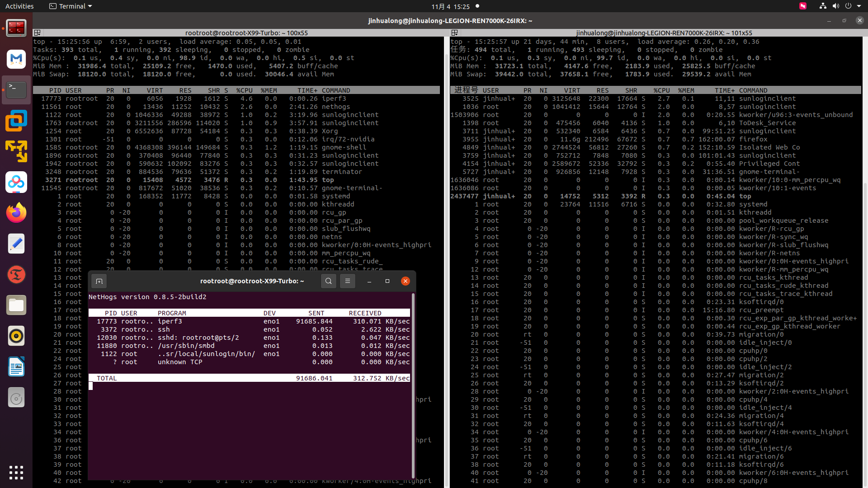Open the Activities overview
868x488 pixels.
[x=19, y=6]
